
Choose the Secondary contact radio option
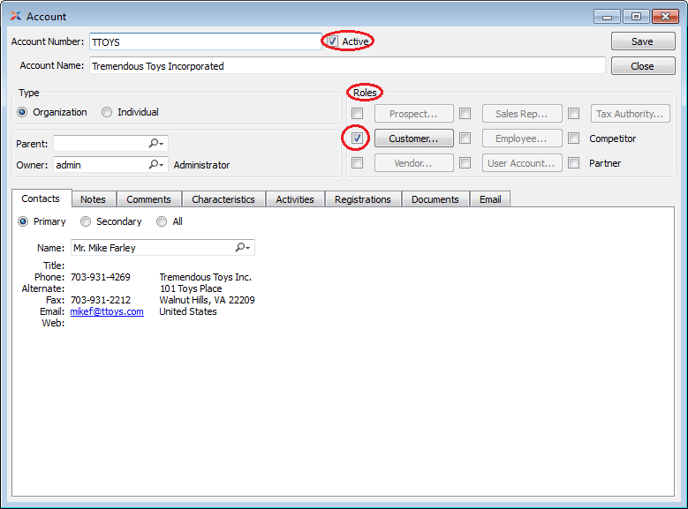point(86,222)
